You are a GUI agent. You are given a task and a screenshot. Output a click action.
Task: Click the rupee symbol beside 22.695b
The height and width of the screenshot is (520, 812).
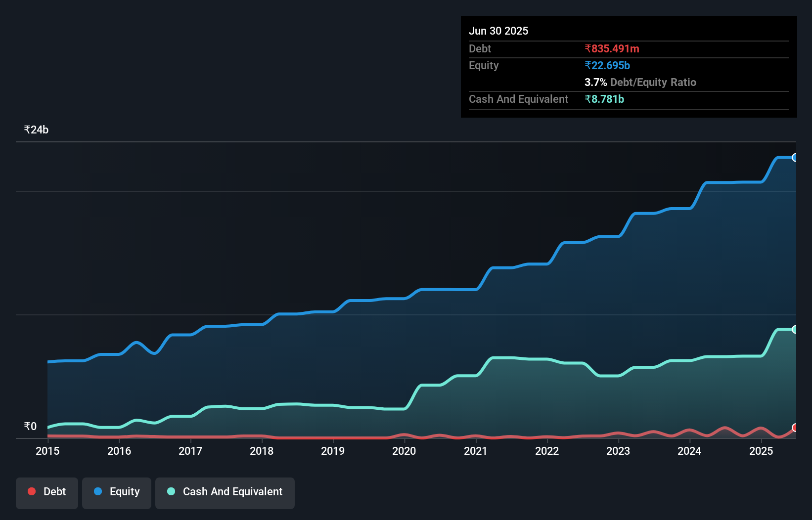[587, 65]
